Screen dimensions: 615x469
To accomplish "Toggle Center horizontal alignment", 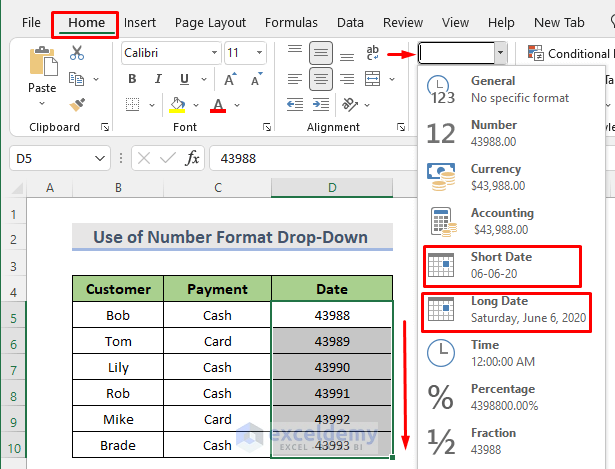I will (321, 79).
